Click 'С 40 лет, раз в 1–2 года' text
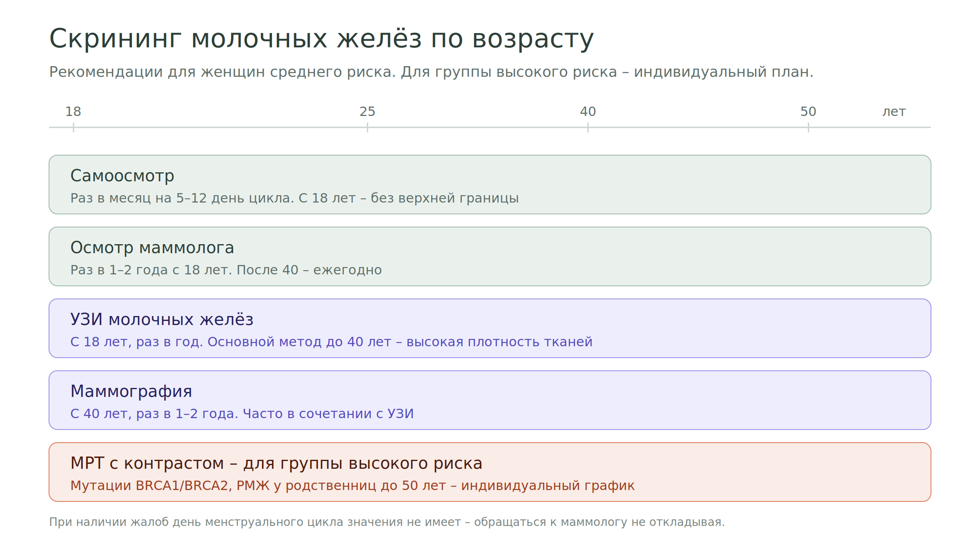Image resolution: width=980 pixels, height=539 pixels. click(x=154, y=414)
